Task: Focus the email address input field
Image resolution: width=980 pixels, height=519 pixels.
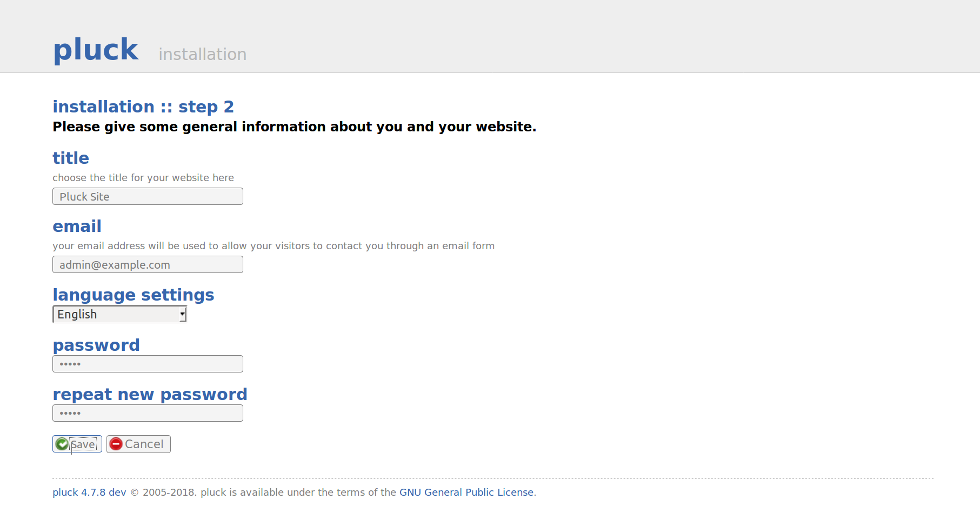Action: [148, 264]
